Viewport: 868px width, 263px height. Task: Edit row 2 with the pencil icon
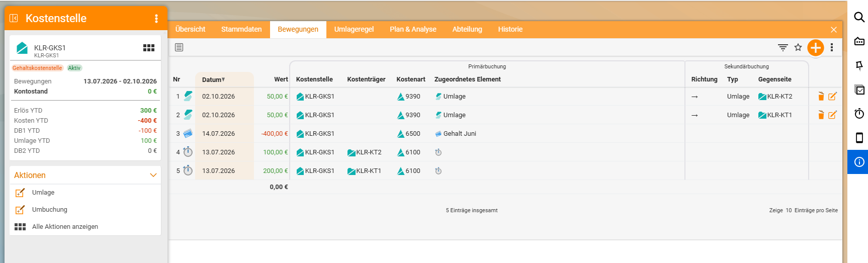pos(832,115)
